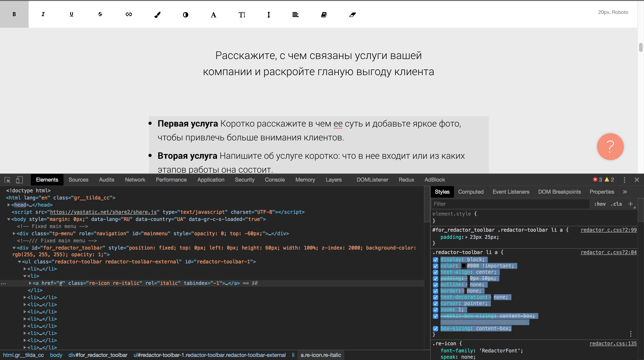Screen dimensions: 644x360
Task: Open the rule's three-dot options menu
Action: [x=631, y=334]
